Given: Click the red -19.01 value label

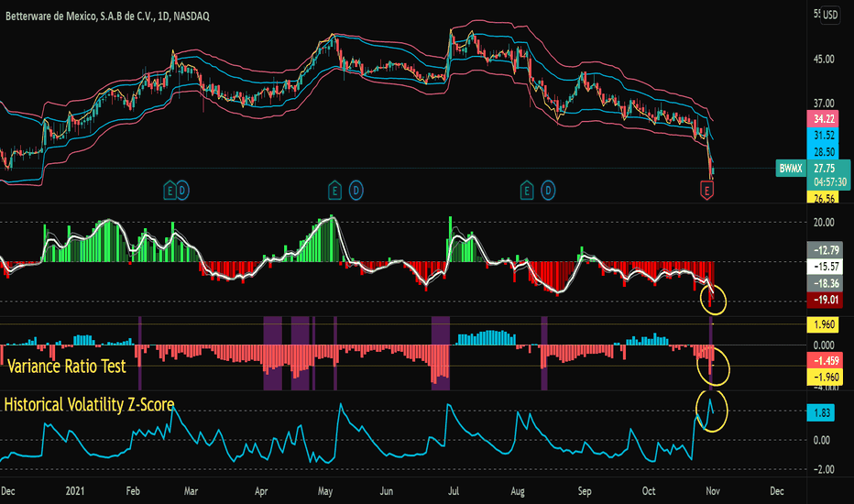Looking at the screenshot, I should [825, 301].
